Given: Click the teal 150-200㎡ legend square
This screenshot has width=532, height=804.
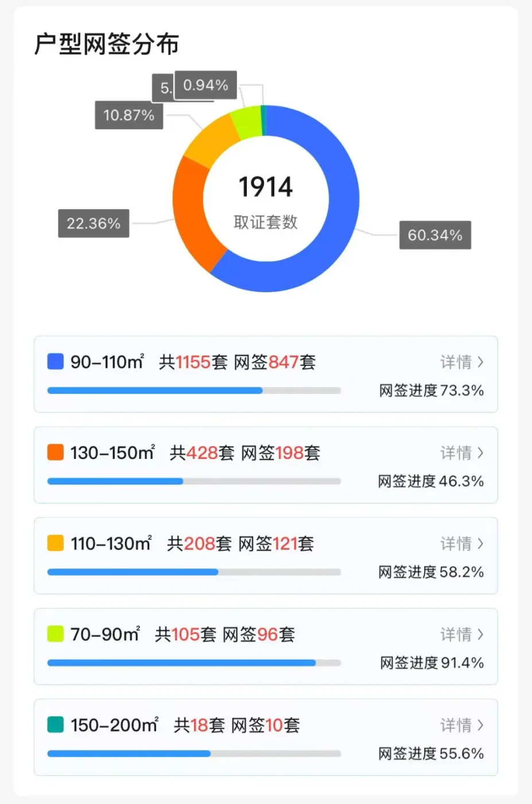Looking at the screenshot, I should [55, 725].
